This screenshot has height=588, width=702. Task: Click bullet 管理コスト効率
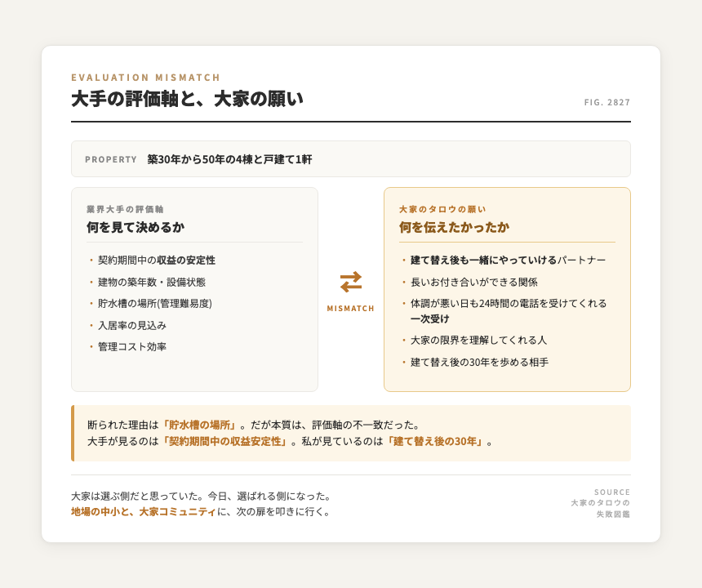tap(132, 347)
